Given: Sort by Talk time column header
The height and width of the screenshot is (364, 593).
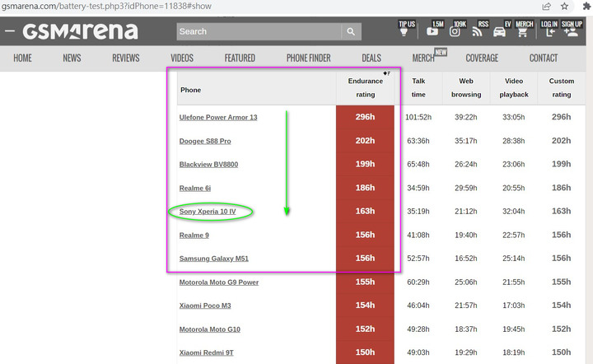Looking at the screenshot, I should [x=418, y=87].
